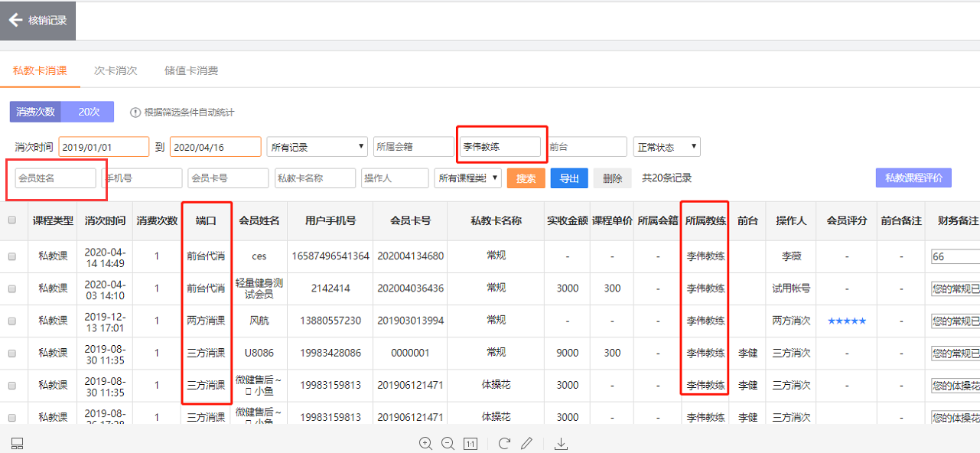Click the pencil edit icon

tap(526, 443)
